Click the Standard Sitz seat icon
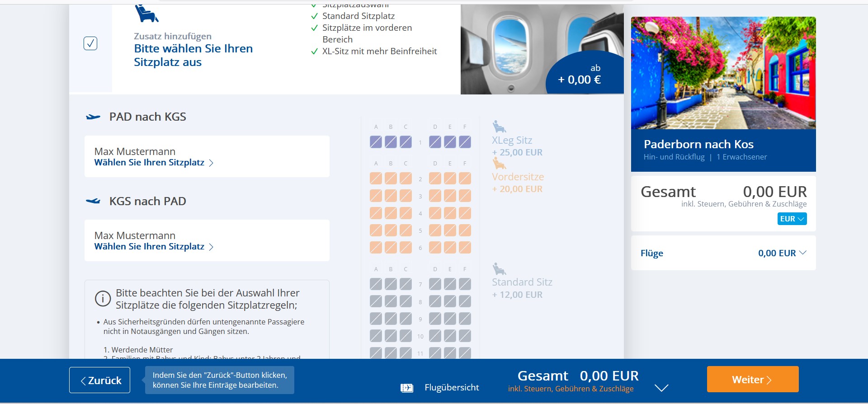The width and height of the screenshot is (868, 404). pyautogui.click(x=499, y=269)
